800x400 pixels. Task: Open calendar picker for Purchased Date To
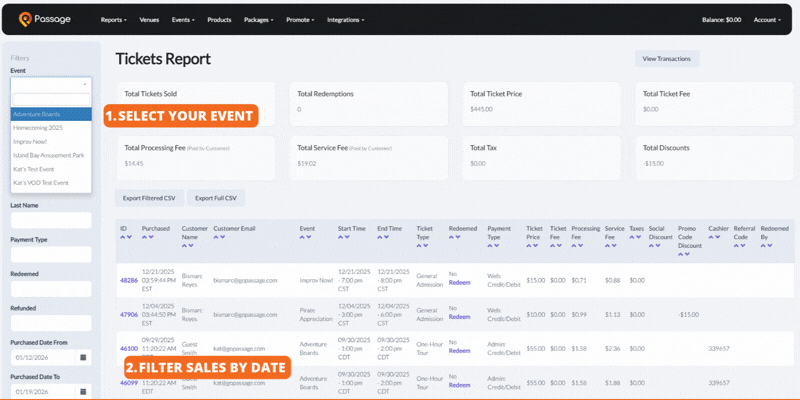click(x=83, y=392)
